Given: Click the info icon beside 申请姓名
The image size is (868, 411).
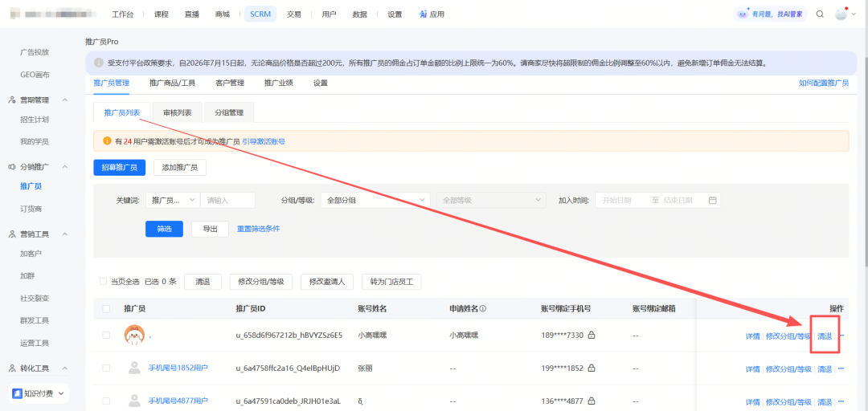Looking at the screenshot, I should pos(483,309).
